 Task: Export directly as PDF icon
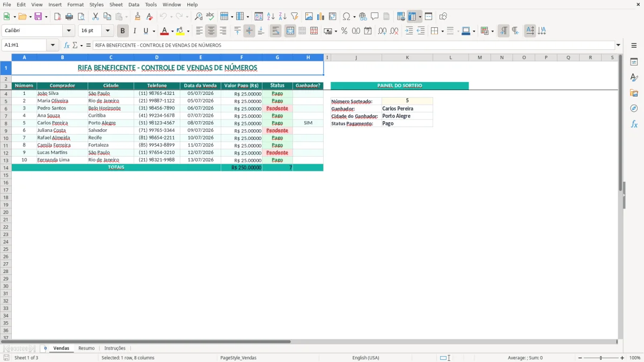tap(57, 17)
